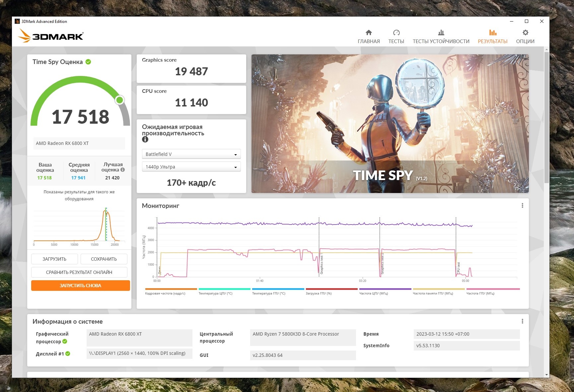Click the timestamp 2023-03-12 15:50 +07:00
Image resolution: width=574 pixels, height=392 pixels.
pyautogui.click(x=467, y=334)
